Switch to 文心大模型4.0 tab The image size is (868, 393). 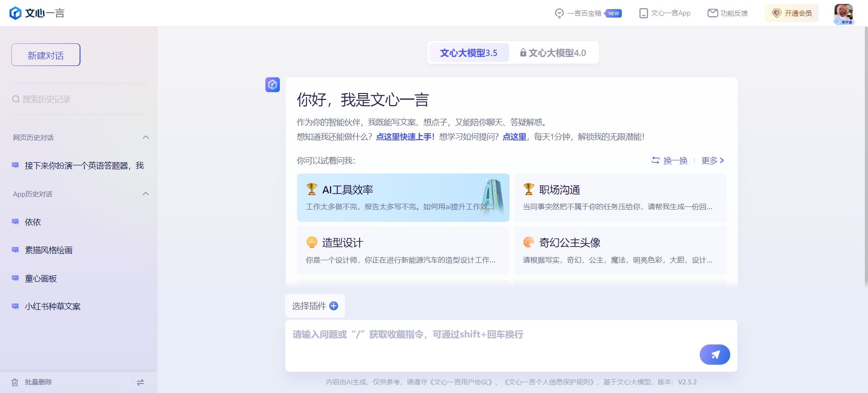553,53
